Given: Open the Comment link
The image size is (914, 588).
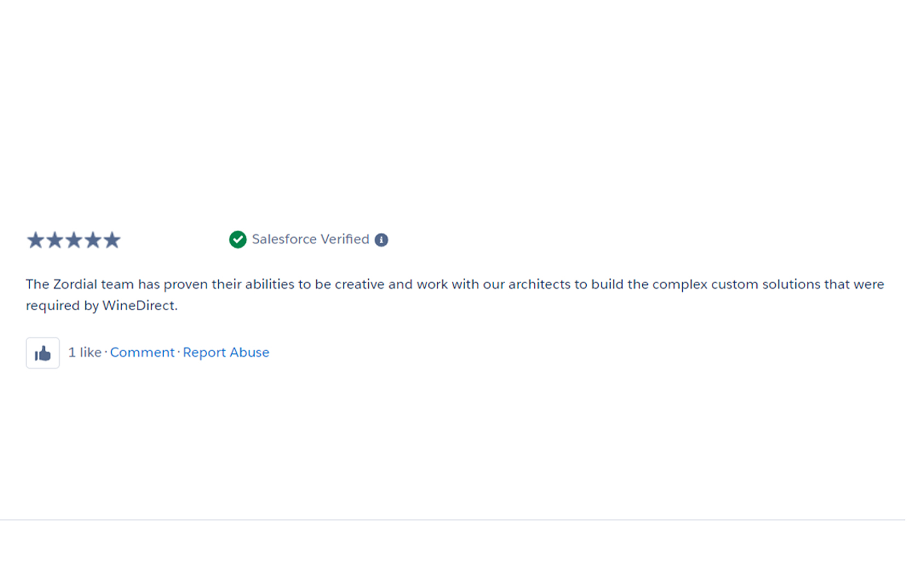Looking at the screenshot, I should click(142, 352).
